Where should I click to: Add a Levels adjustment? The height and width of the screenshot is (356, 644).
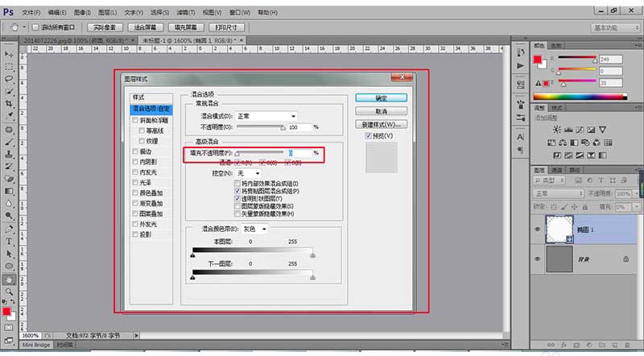568,130
